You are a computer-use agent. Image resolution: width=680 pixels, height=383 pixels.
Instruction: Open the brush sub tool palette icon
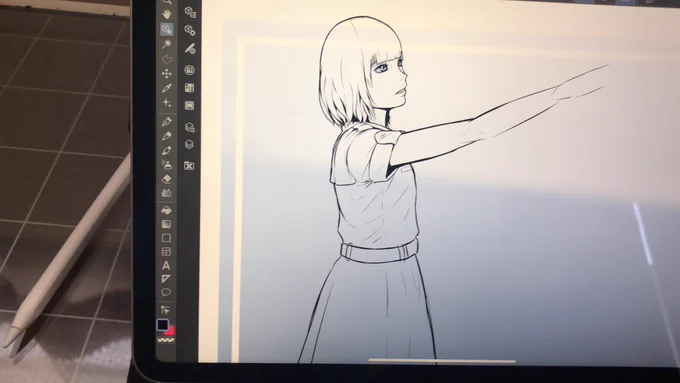click(x=190, y=49)
